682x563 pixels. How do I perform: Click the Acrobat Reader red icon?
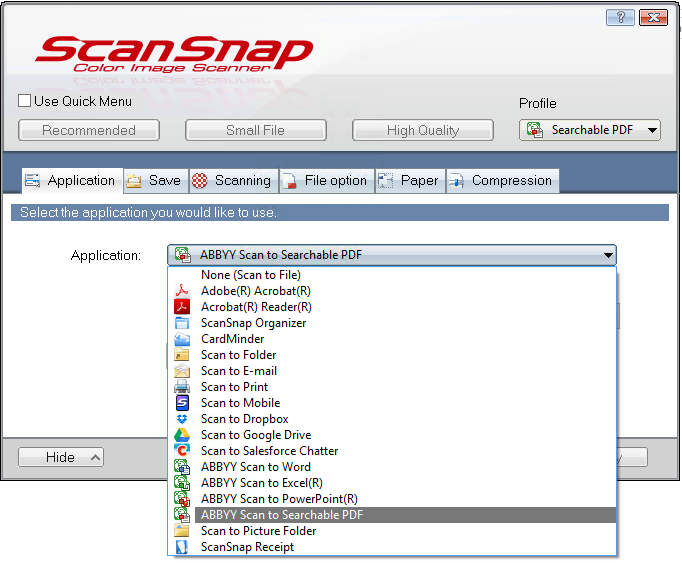click(x=182, y=307)
